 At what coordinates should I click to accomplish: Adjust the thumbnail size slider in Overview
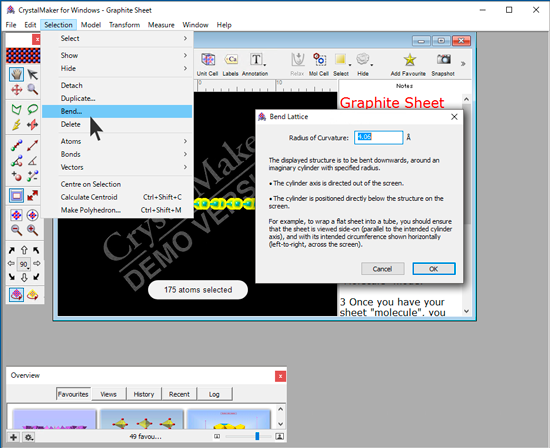point(257,436)
